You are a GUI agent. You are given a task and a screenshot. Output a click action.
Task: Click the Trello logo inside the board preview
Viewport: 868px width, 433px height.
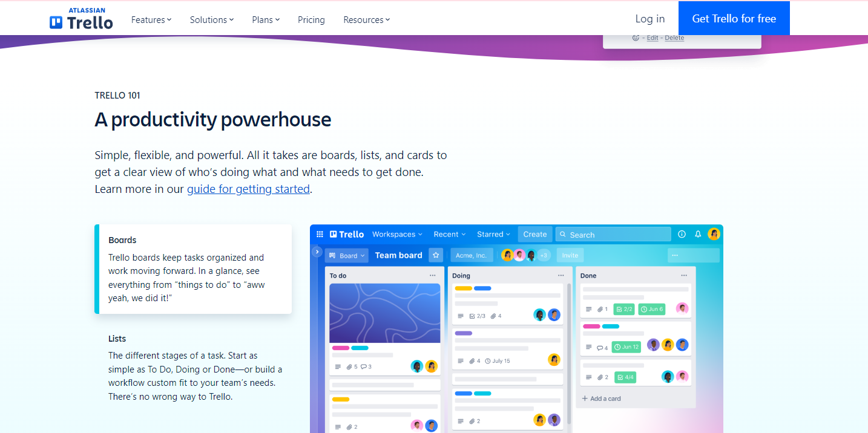[x=347, y=234]
